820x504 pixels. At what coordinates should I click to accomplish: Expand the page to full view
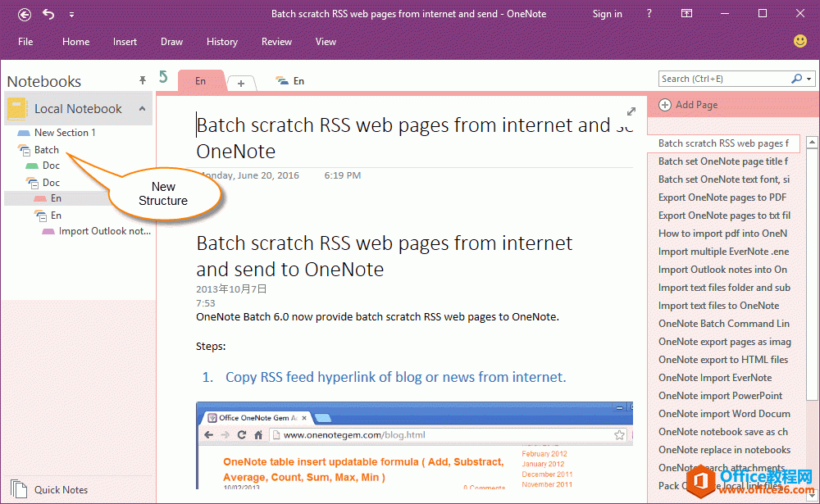pos(631,111)
